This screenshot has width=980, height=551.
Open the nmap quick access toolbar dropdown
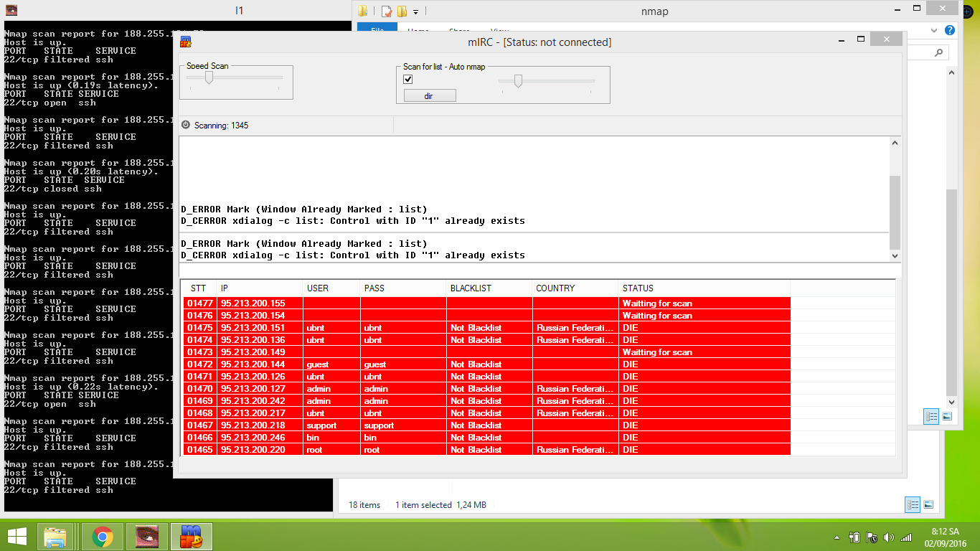coord(415,11)
